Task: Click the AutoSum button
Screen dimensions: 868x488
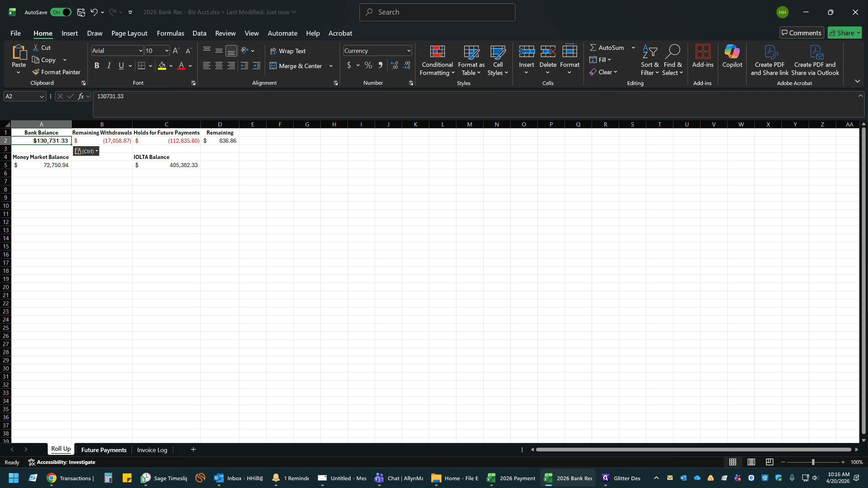Action: point(607,48)
